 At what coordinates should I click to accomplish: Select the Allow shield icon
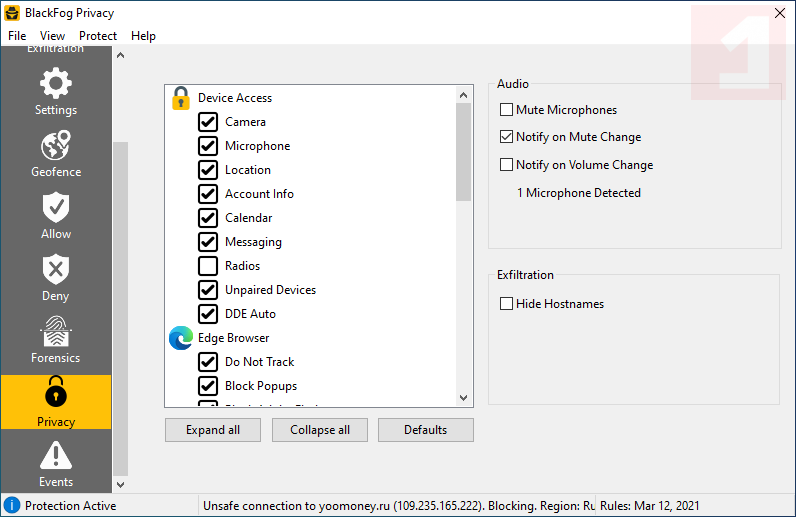point(55,208)
